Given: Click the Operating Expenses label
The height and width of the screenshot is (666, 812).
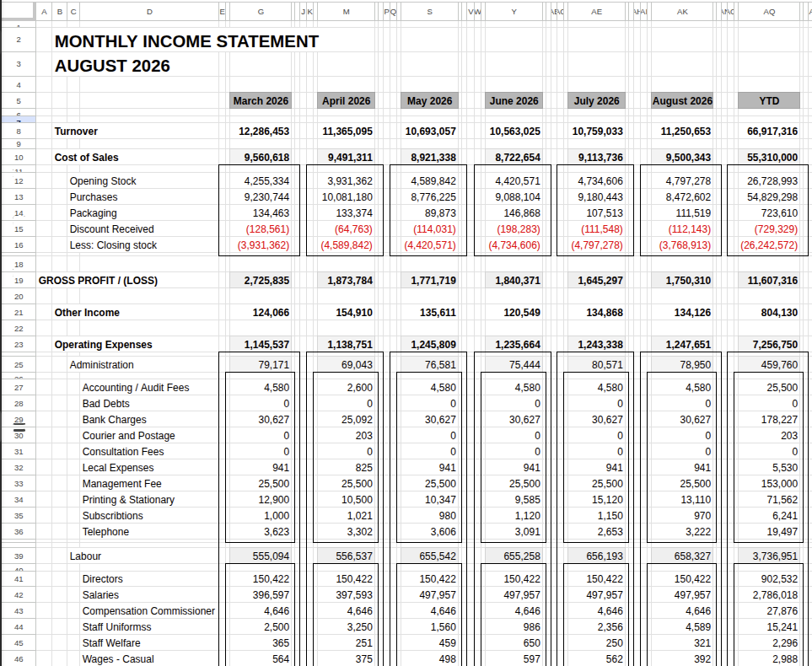Looking at the screenshot, I should (103, 345).
